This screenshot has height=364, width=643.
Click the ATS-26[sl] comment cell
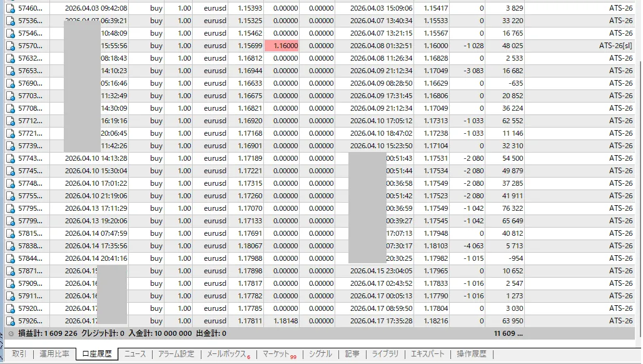click(615, 46)
